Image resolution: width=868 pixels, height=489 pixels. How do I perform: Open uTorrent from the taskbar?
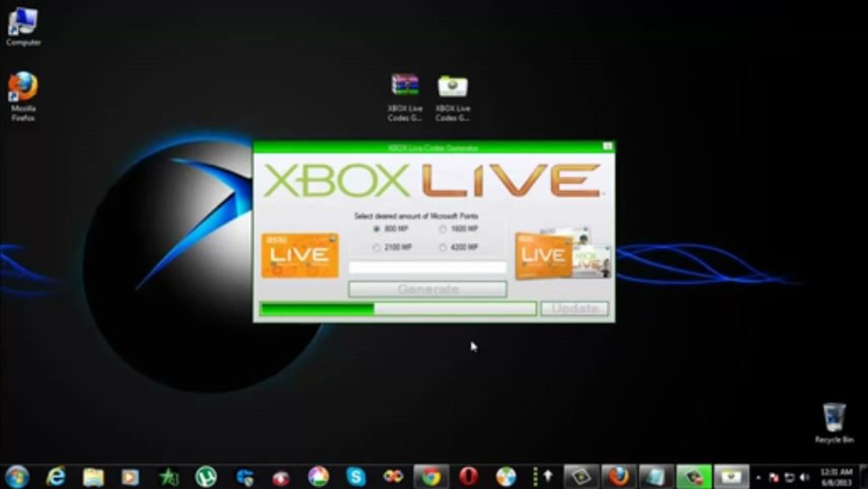pos(205,477)
